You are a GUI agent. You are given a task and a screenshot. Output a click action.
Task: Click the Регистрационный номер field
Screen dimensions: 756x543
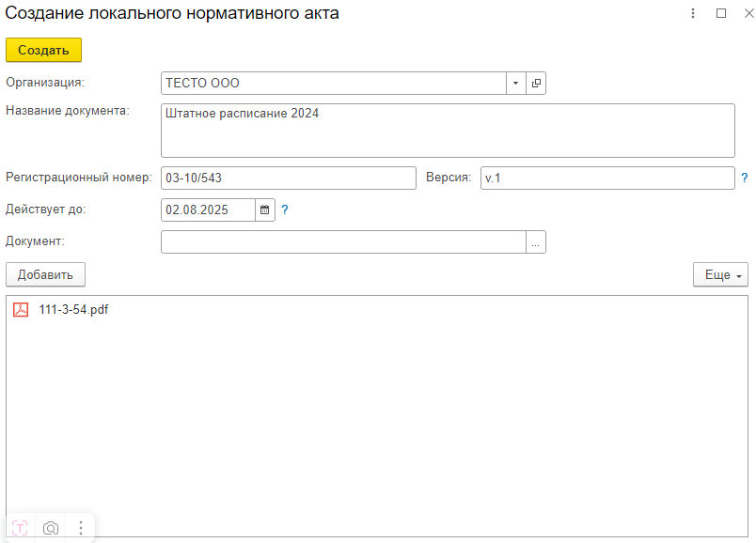pyautogui.click(x=289, y=178)
